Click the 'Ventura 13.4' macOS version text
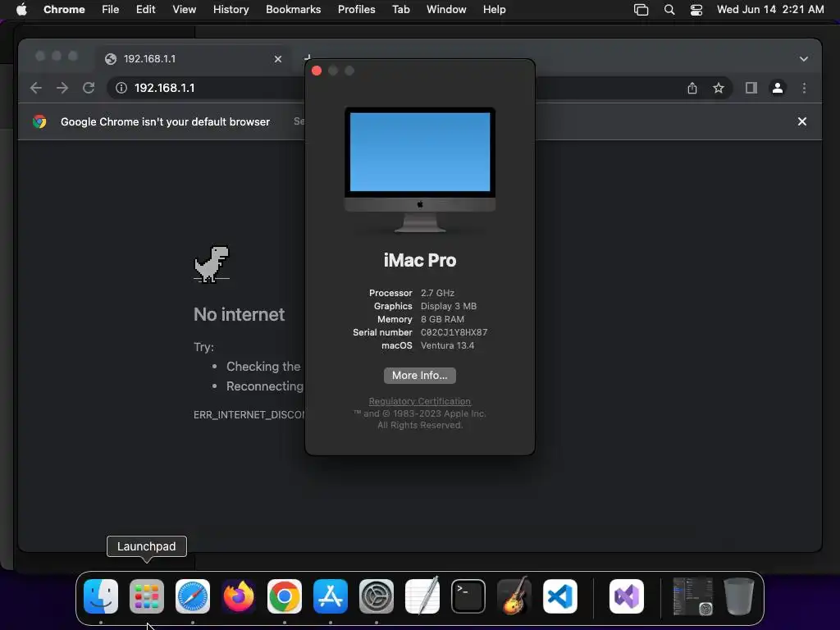840x630 pixels. coord(447,345)
